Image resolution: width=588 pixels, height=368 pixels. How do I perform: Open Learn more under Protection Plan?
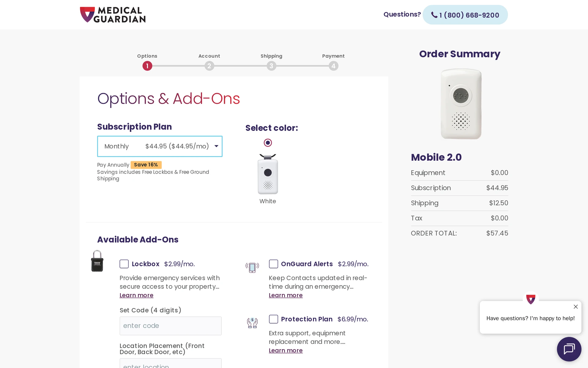coord(286,351)
